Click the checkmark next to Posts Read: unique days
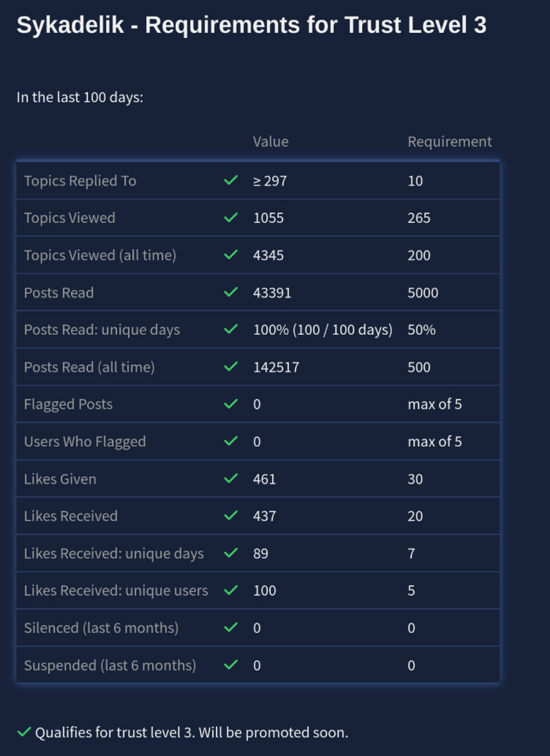 (231, 330)
